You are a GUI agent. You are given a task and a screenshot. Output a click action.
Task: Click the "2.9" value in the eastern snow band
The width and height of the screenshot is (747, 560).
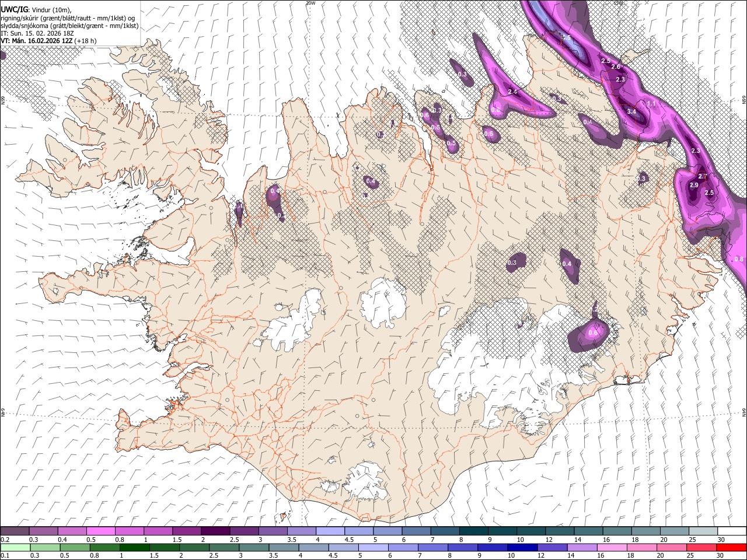point(694,185)
